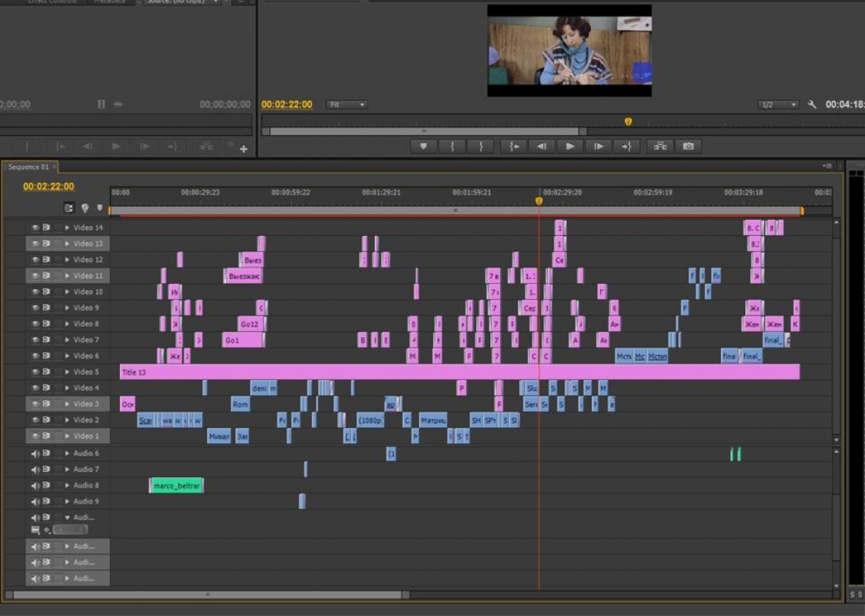Click the Mark Out bracket button
The image size is (865, 616).
(481, 146)
